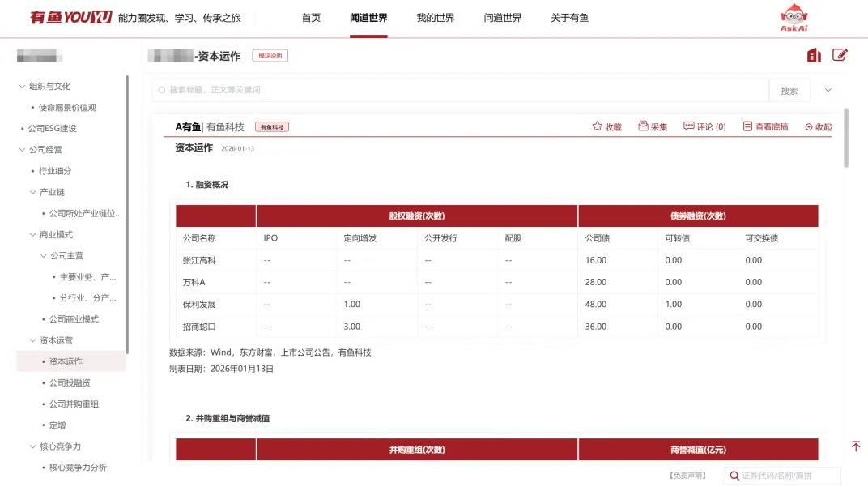868x487 pixels.
Task: Click the 采集 collect icon
Action: tap(643, 126)
